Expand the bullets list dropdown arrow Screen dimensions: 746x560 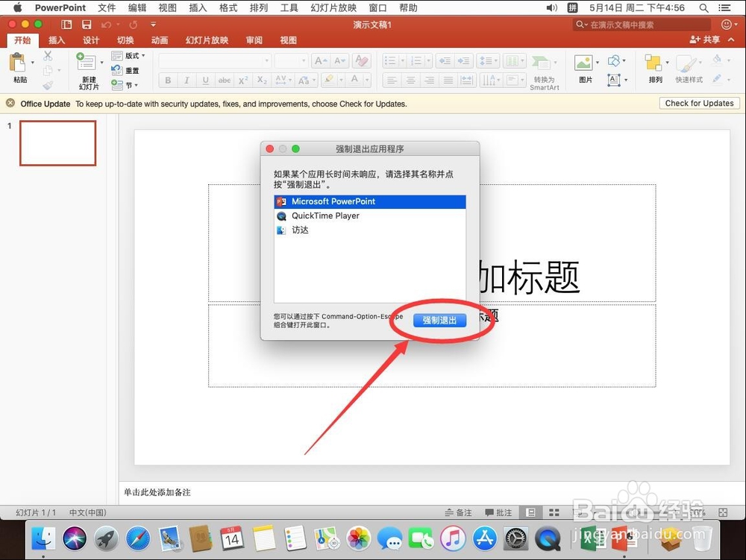tap(403, 61)
